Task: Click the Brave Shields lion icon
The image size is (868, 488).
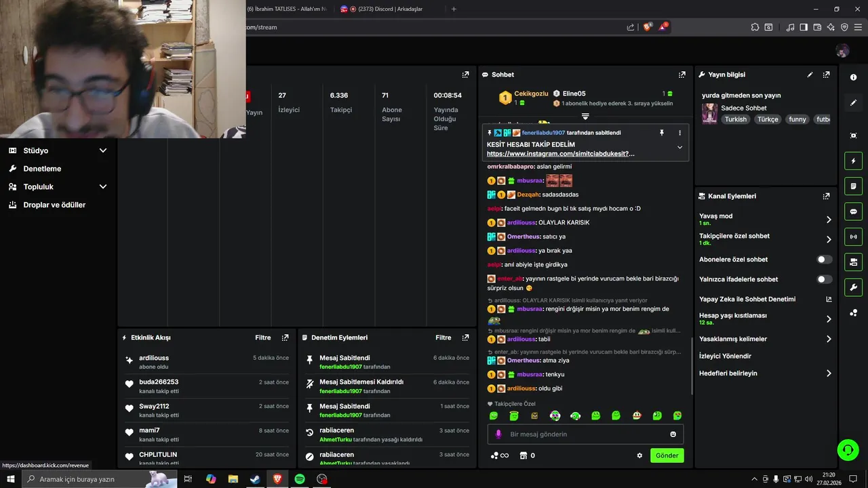Action: tap(647, 27)
